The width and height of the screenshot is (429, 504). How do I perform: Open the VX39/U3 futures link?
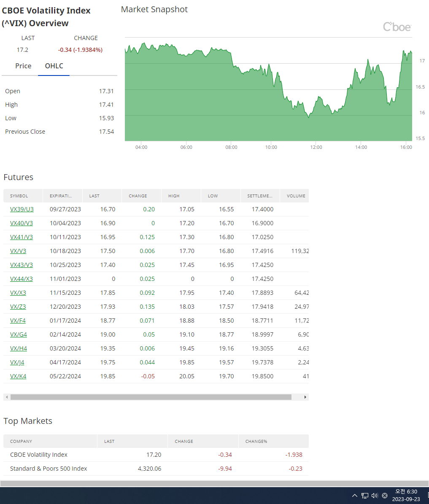pyautogui.click(x=22, y=209)
